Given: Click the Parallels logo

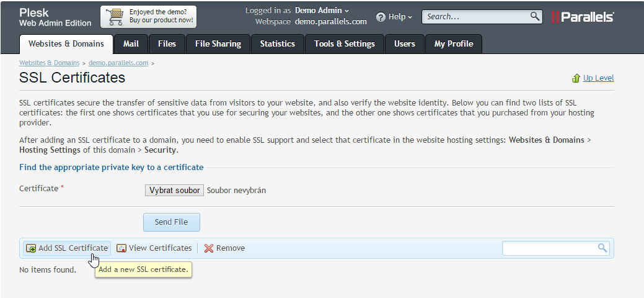Looking at the screenshot, I should pos(583,17).
